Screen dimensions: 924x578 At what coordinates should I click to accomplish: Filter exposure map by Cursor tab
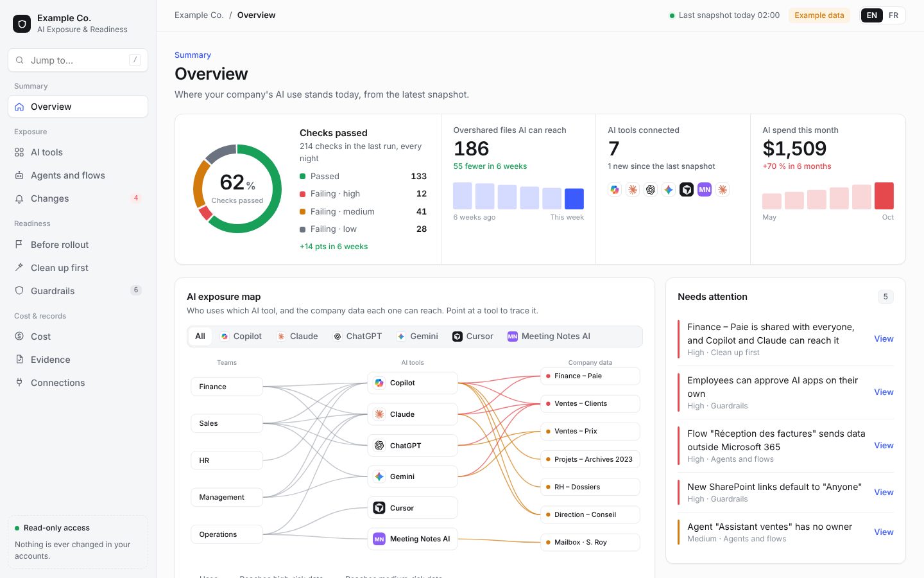pos(473,337)
